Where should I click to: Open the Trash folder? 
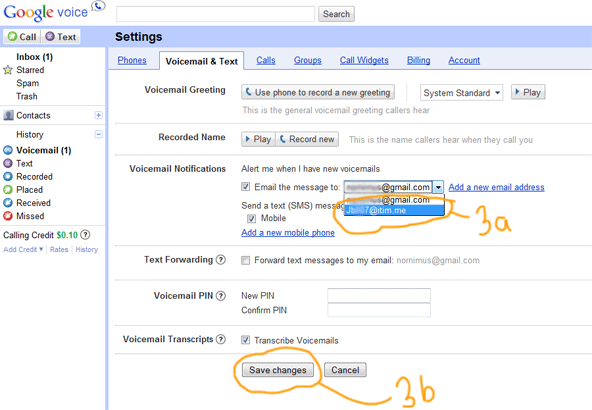[x=27, y=96]
